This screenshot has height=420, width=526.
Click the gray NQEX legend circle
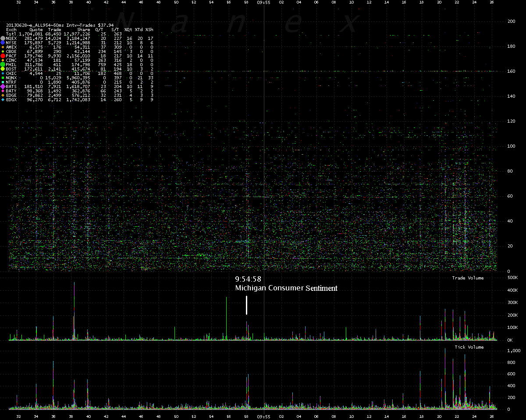(3, 39)
